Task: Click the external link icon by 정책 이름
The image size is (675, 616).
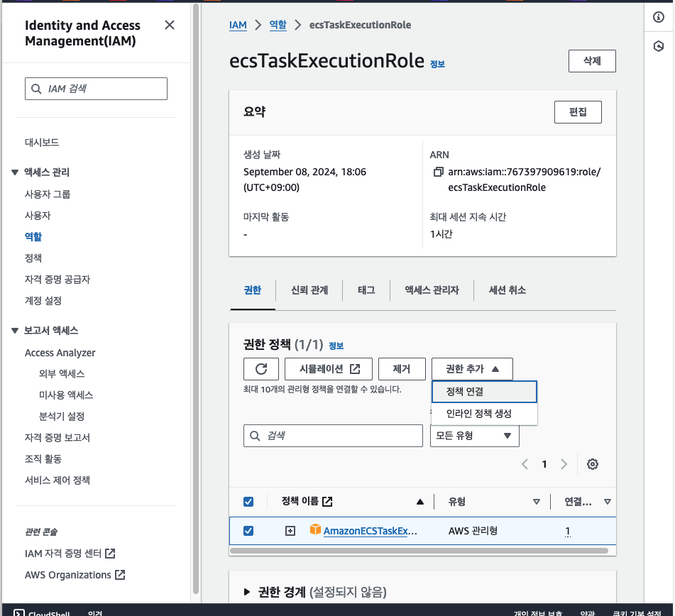Action: pos(327,502)
